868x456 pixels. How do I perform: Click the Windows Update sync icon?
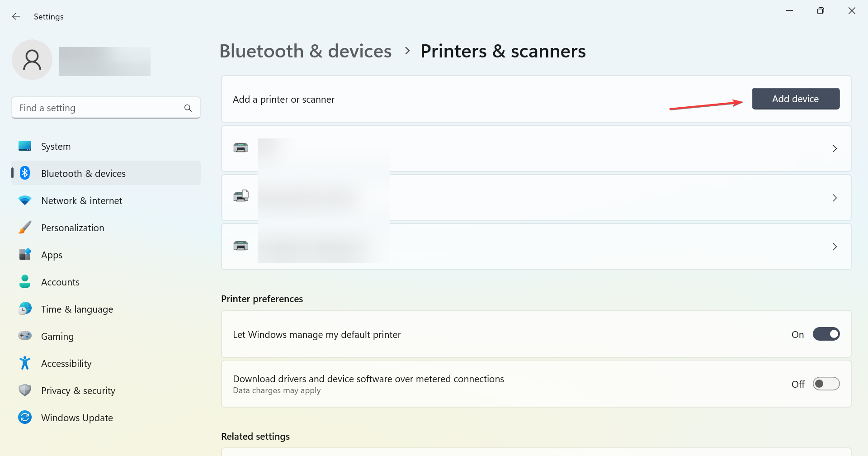point(25,417)
